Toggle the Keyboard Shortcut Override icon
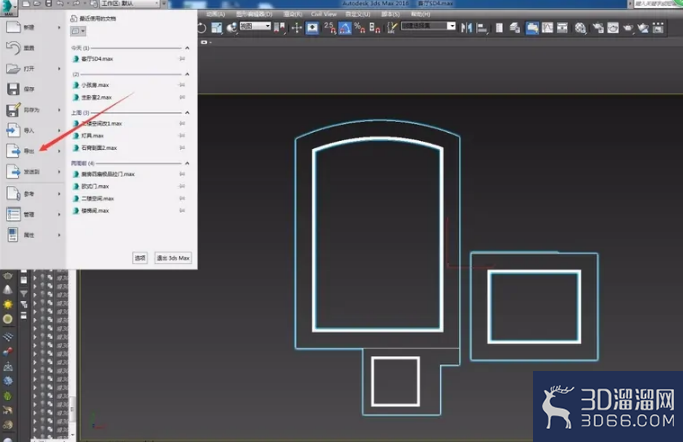 (x=312, y=28)
